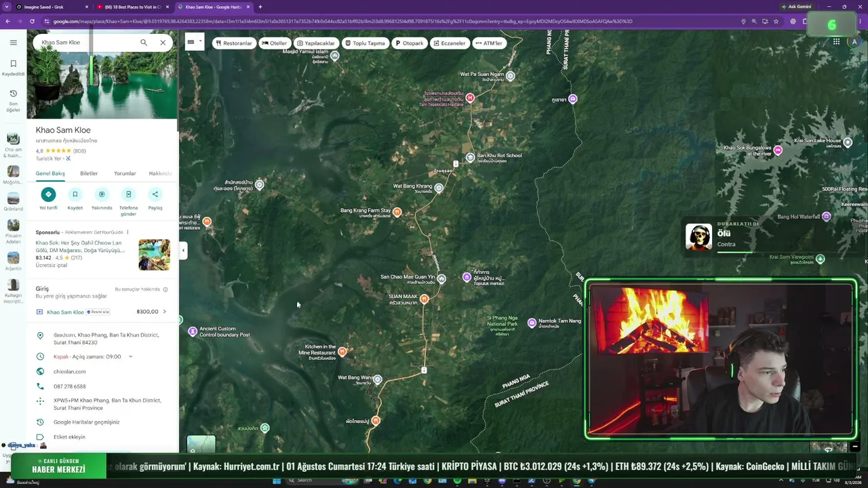Open sponsored ad options three-dot menu
The height and width of the screenshot is (488, 868).
(x=127, y=232)
